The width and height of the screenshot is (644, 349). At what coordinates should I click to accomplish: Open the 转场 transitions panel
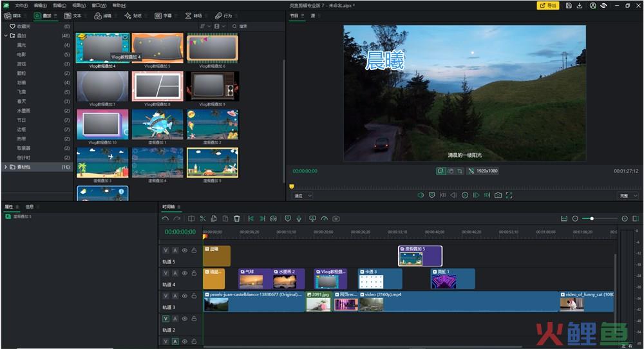193,15
